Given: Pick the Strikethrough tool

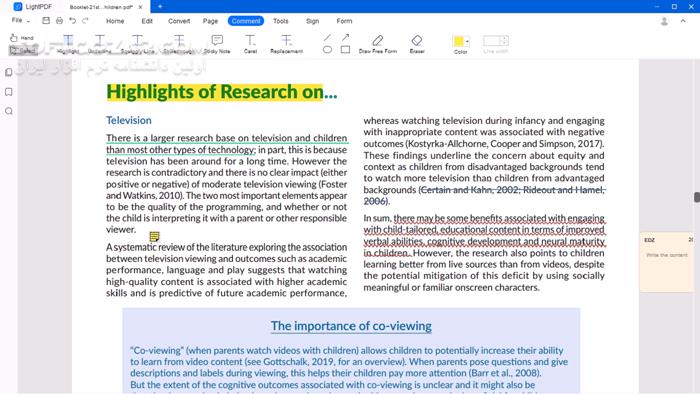Looking at the screenshot, I should 179,44.
